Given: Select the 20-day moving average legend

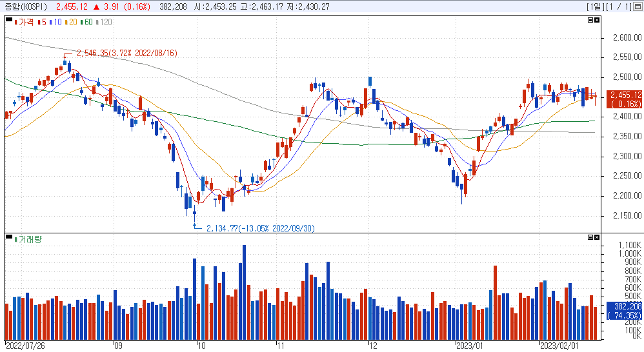Looking at the screenshot, I should point(71,22).
